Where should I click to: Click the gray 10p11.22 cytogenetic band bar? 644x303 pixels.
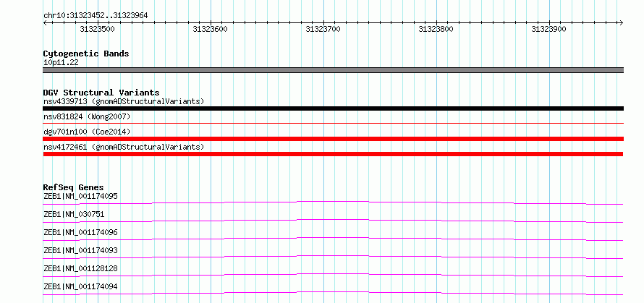click(x=334, y=70)
